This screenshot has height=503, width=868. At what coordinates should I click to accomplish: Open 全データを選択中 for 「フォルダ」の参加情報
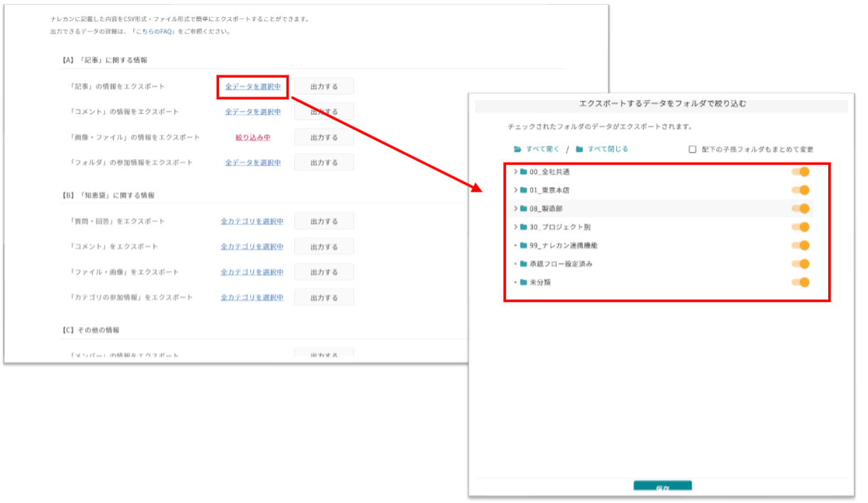(x=253, y=163)
